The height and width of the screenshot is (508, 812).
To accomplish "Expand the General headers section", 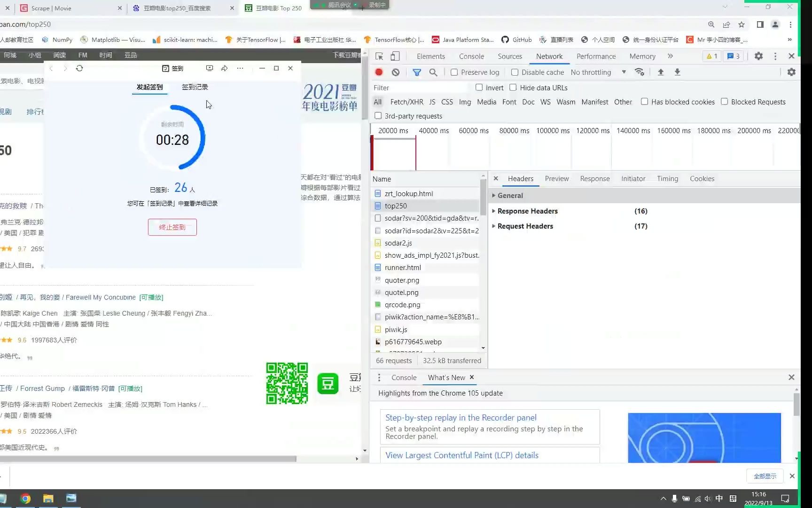I will pos(510,196).
